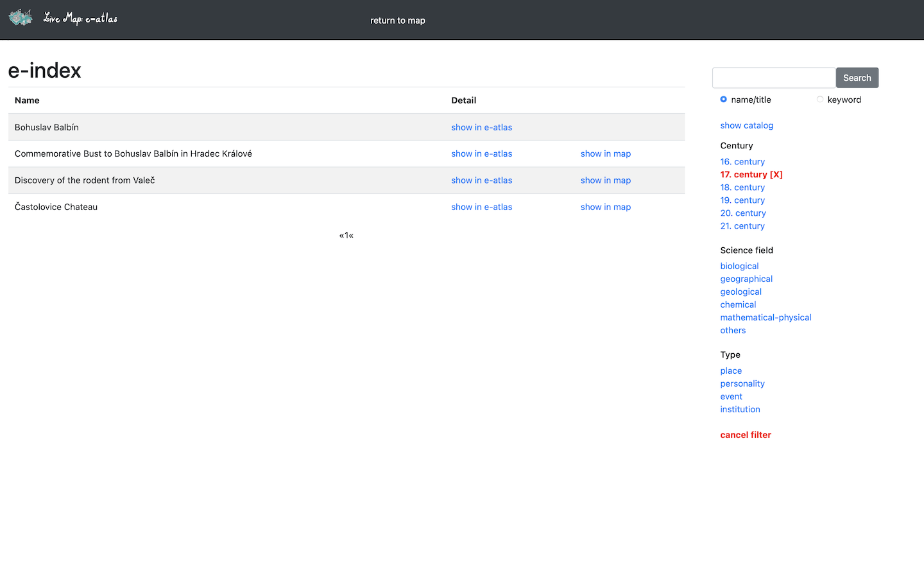924x578 pixels.
Task: Go to page 1 in pagination
Action: [346, 235]
